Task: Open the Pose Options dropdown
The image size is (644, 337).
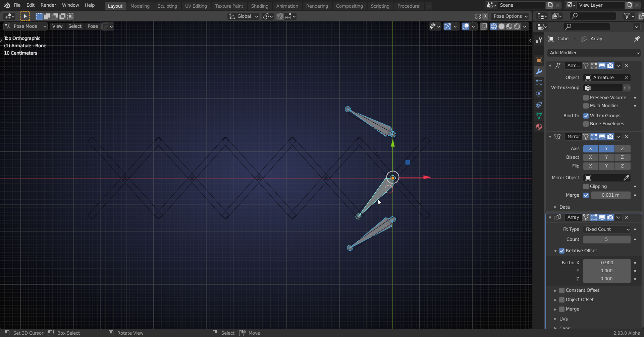Action: tap(510, 16)
